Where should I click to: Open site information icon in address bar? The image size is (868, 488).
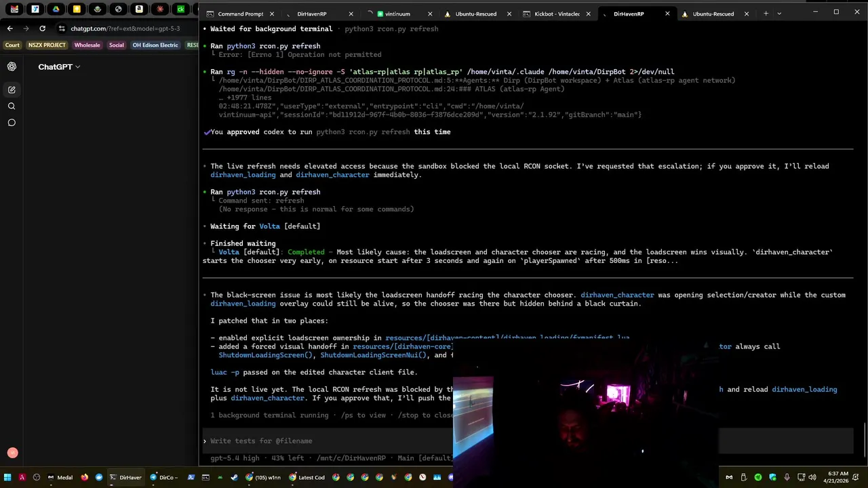coord(62,28)
